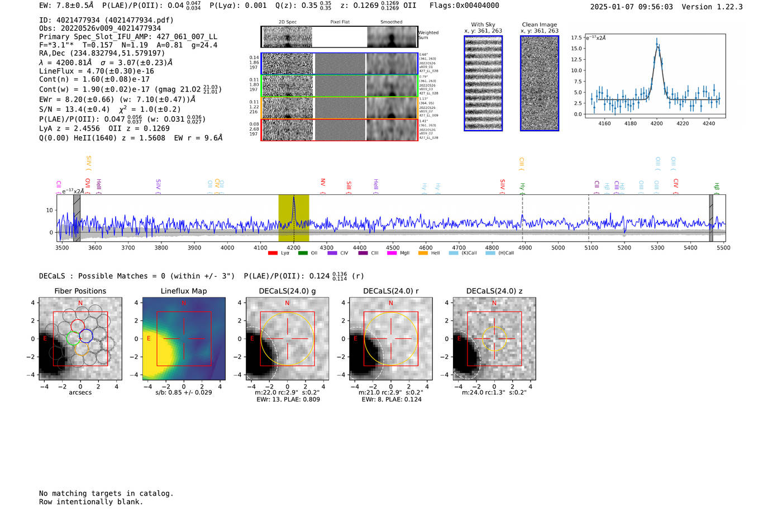
Task: Select the green-bordered 2D fiber spectrum row
Action: 339,86
